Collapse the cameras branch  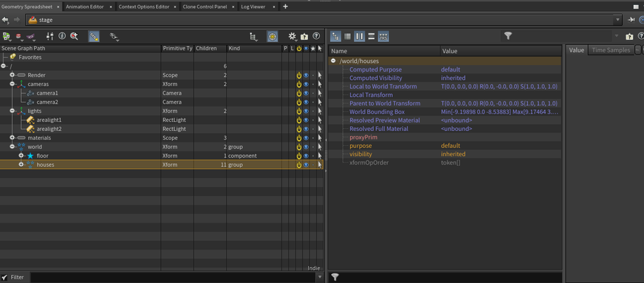point(12,84)
